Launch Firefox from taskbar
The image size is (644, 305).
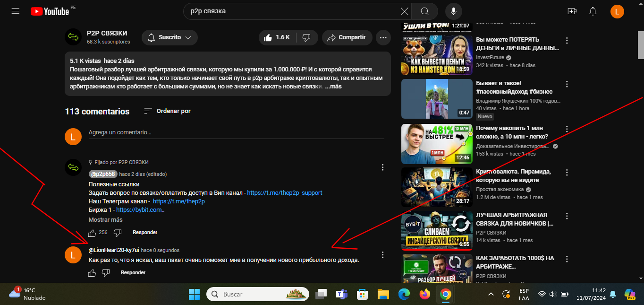point(424,294)
